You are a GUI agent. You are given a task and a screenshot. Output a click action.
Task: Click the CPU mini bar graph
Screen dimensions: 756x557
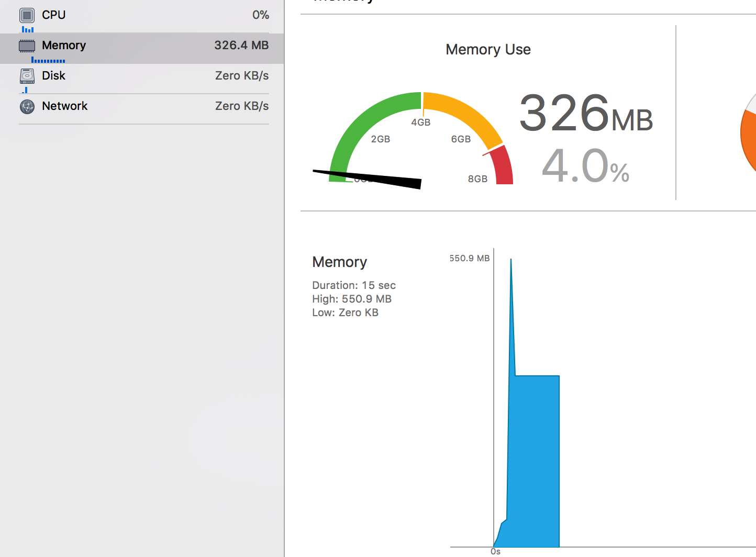click(28, 30)
